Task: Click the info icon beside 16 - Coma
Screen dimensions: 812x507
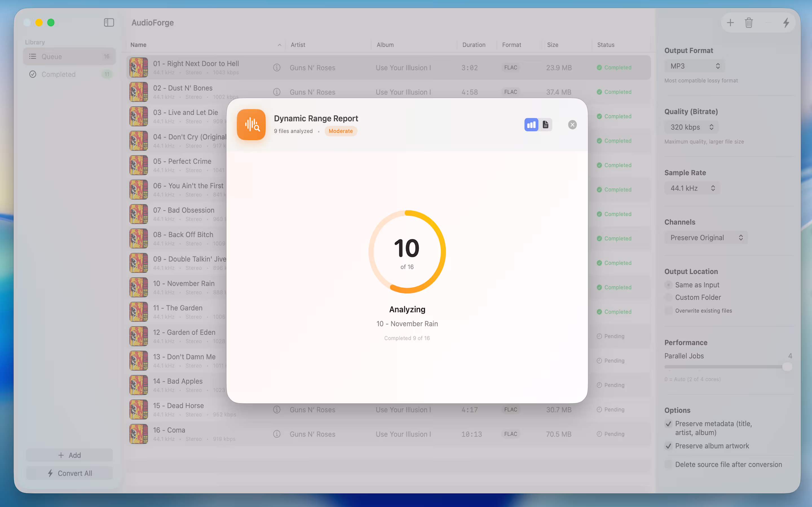Action: coord(277,434)
